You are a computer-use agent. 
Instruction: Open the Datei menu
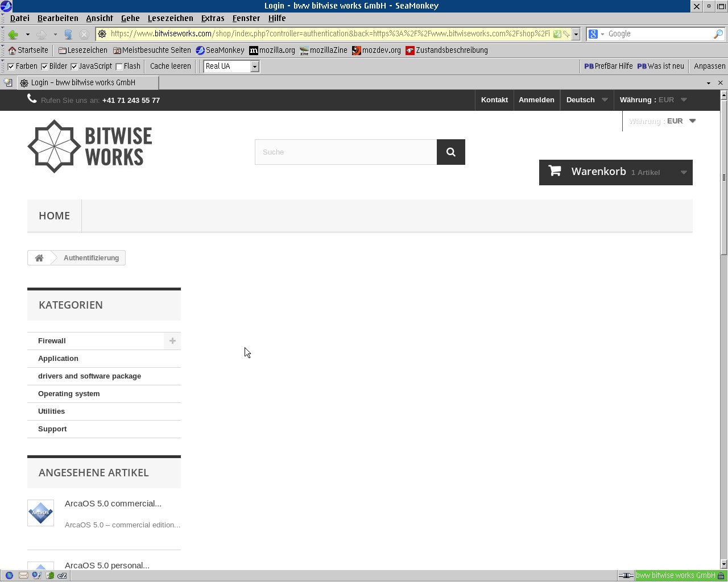(20, 18)
